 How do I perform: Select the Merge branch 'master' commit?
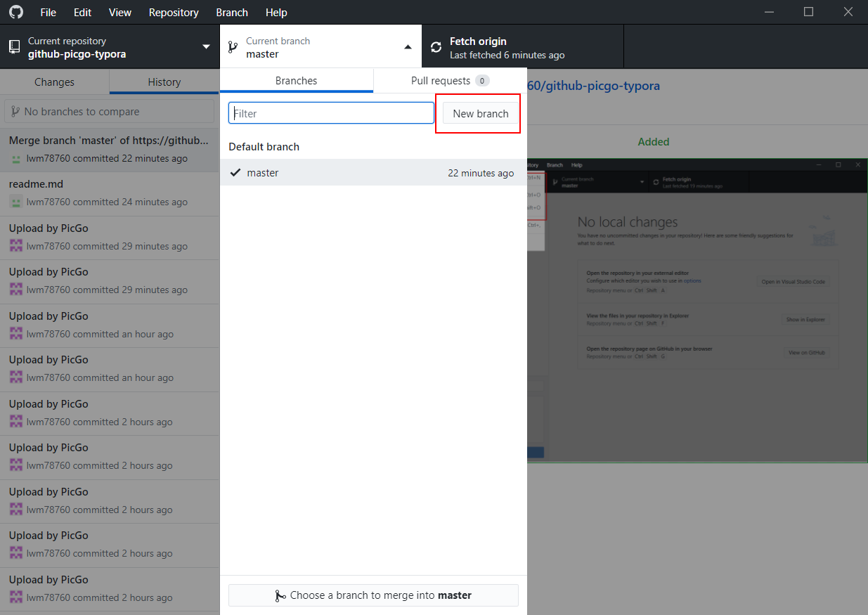click(110, 150)
